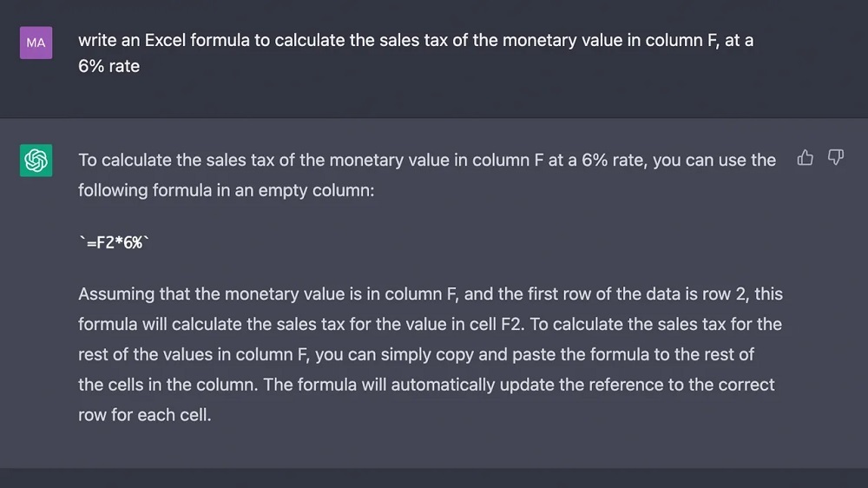Click the thumbs down icon on the response
This screenshot has width=868, height=488.
(836, 158)
